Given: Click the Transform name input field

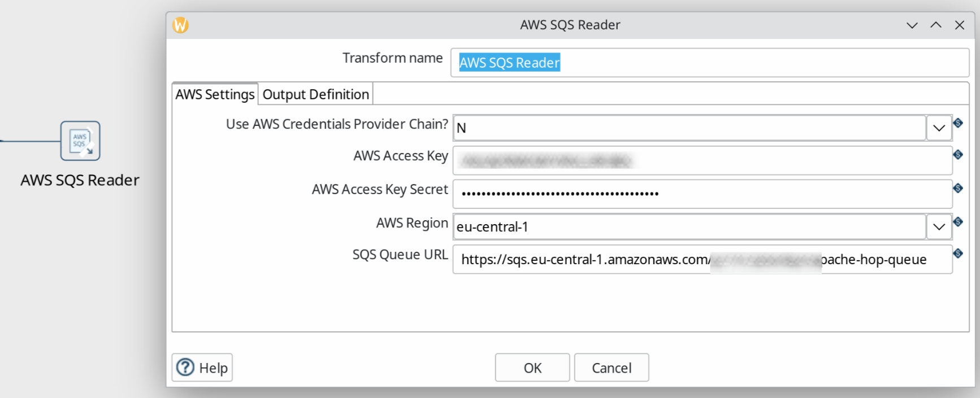Looking at the screenshot, I should pyautogui.click(x=709, y=63).
